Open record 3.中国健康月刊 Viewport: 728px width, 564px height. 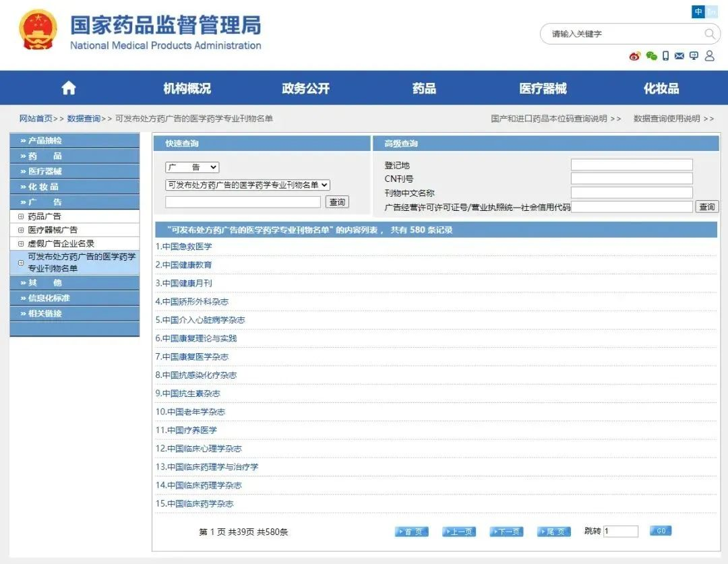click(x=183, y=283)
